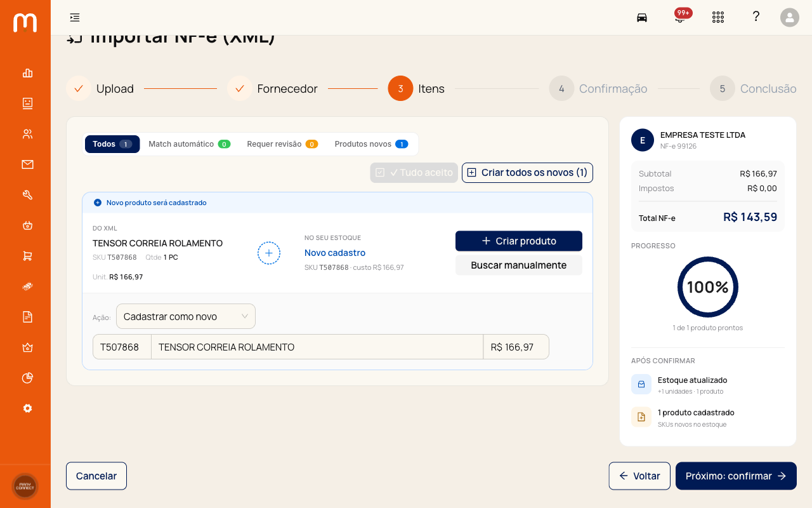The width and height of the screenshot is (812, 508).
Task: Click EMPRESA TESTE LTDA text
Action: click(703, 135)
